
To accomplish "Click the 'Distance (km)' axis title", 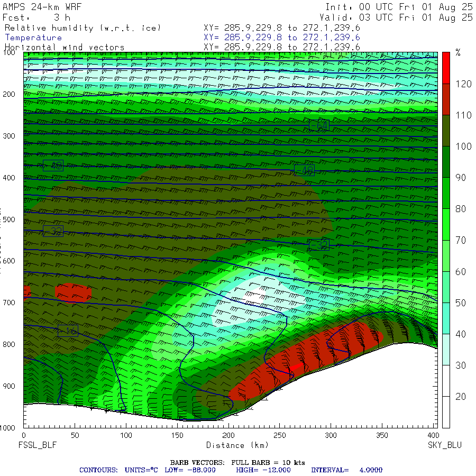I will 237,445.
